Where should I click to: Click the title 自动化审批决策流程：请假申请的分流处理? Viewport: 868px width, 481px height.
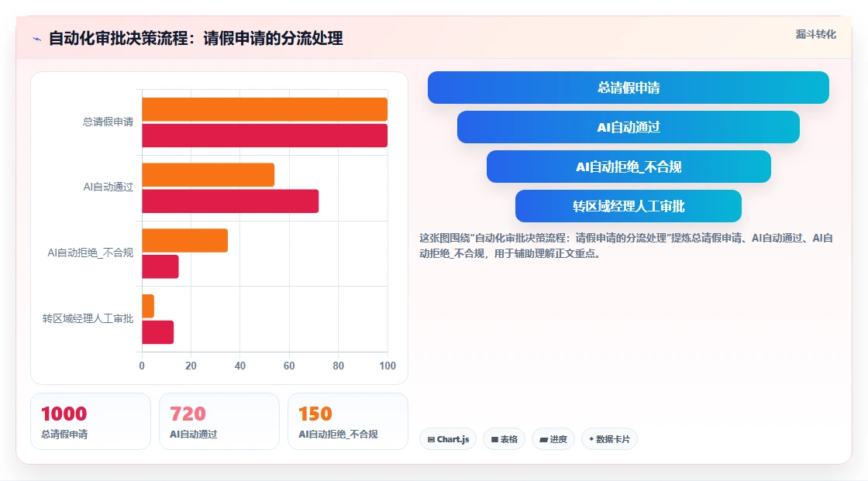coord(196,39)
